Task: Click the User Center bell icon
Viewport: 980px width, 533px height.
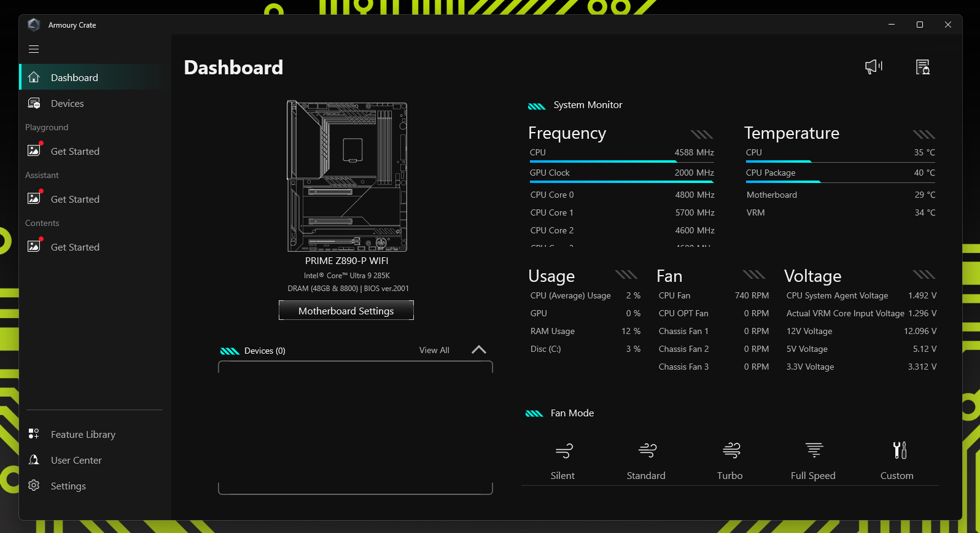Action: coord(34,460)
